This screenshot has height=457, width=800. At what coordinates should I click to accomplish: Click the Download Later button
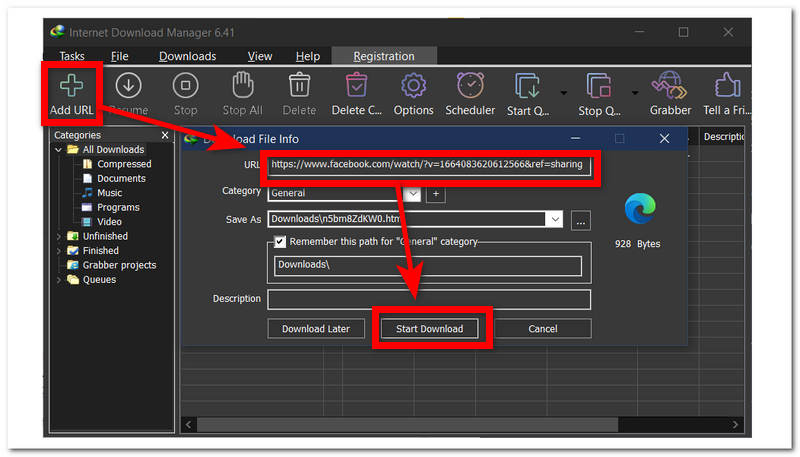[316, 329]
